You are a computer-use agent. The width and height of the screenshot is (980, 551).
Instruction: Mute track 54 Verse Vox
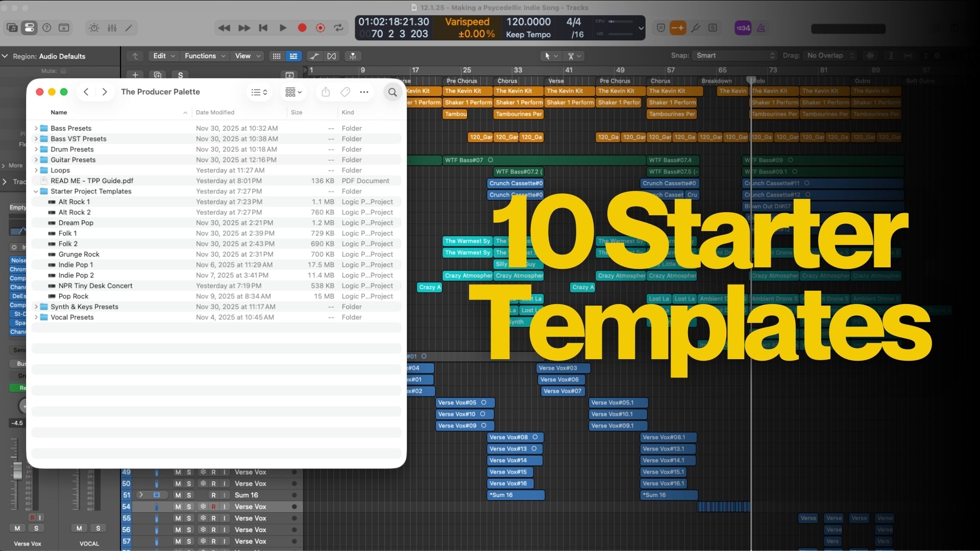[x=178, y=507]
